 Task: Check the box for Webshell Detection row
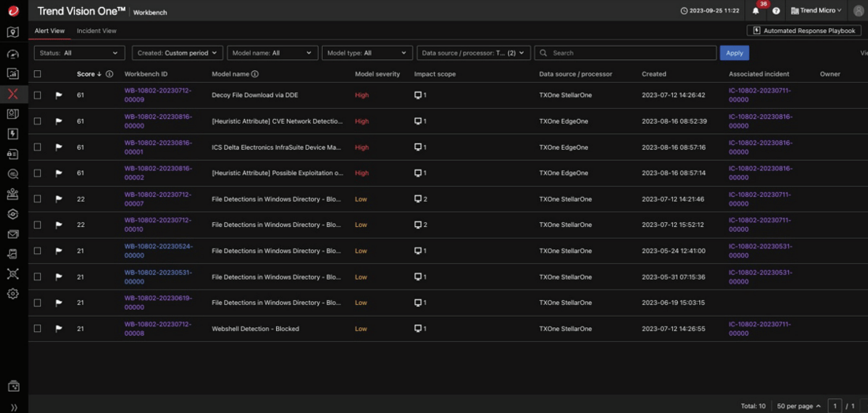coord(37,329)
